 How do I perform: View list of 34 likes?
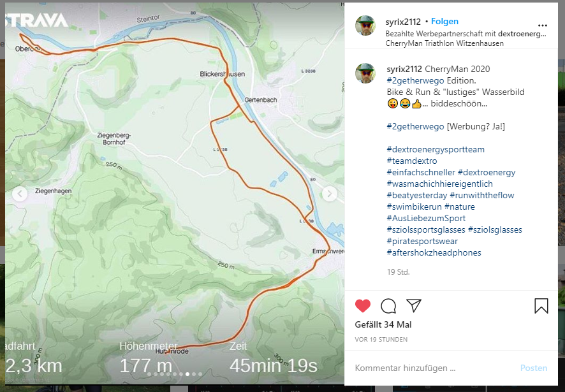383,324
